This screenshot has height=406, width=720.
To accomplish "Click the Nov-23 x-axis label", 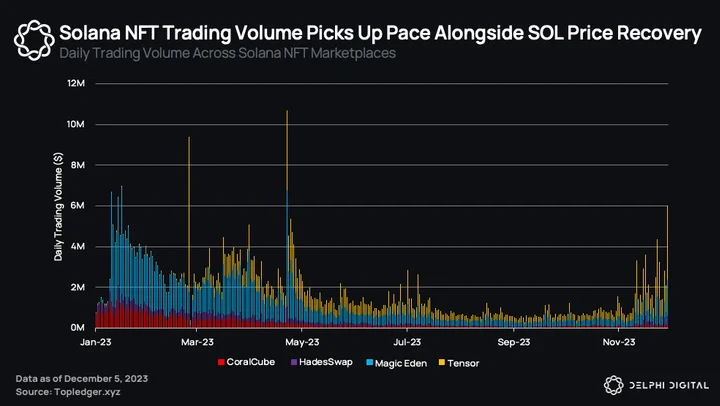I will click(x=619, y=342).
